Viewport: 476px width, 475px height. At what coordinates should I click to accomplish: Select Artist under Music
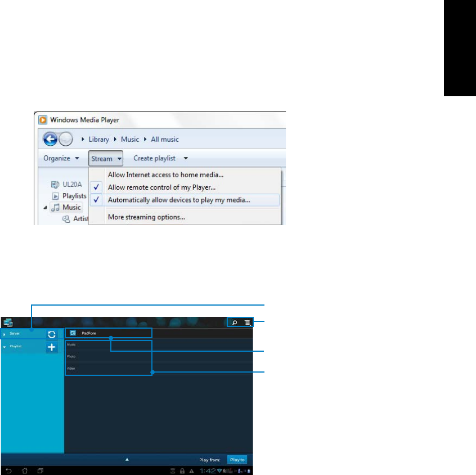pyautogui.click(x=75, y=219)
